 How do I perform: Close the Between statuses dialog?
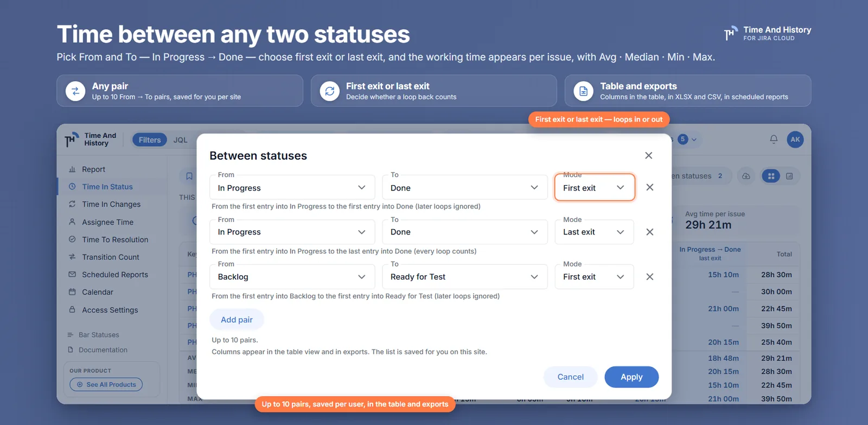point(648,156)
